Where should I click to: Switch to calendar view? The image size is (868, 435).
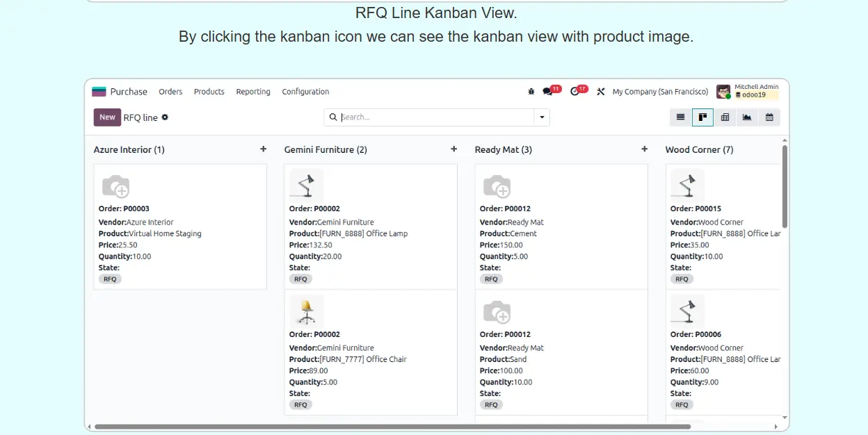click(x=769, y=117)
